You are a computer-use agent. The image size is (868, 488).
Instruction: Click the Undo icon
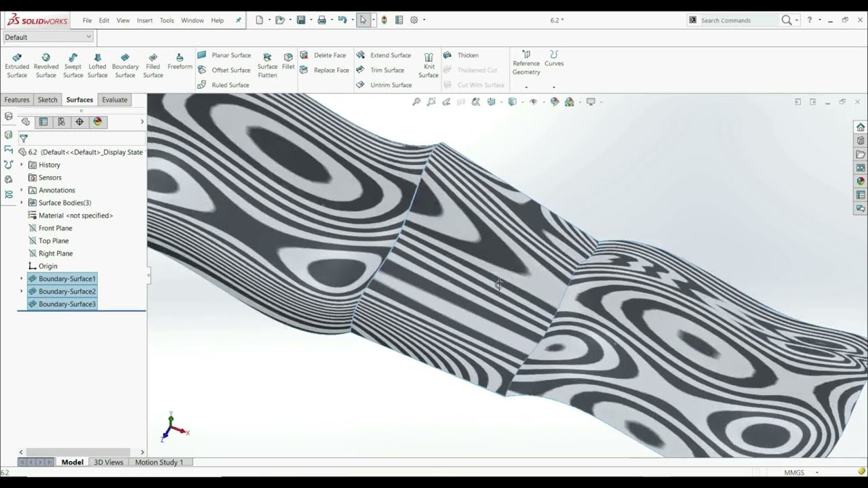click(342, 20)
